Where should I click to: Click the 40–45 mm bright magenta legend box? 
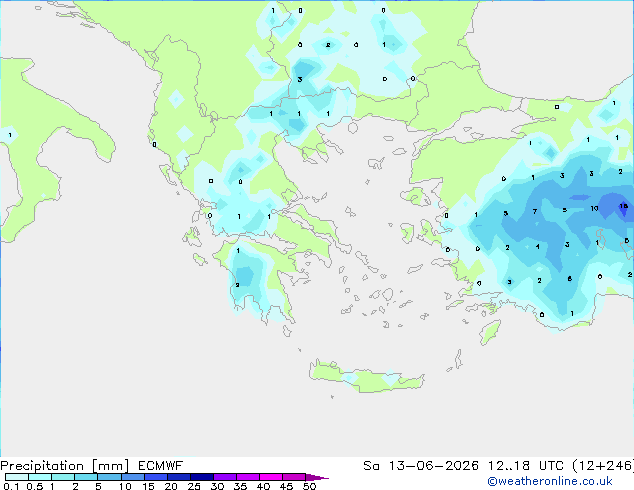tap(271, 477)
